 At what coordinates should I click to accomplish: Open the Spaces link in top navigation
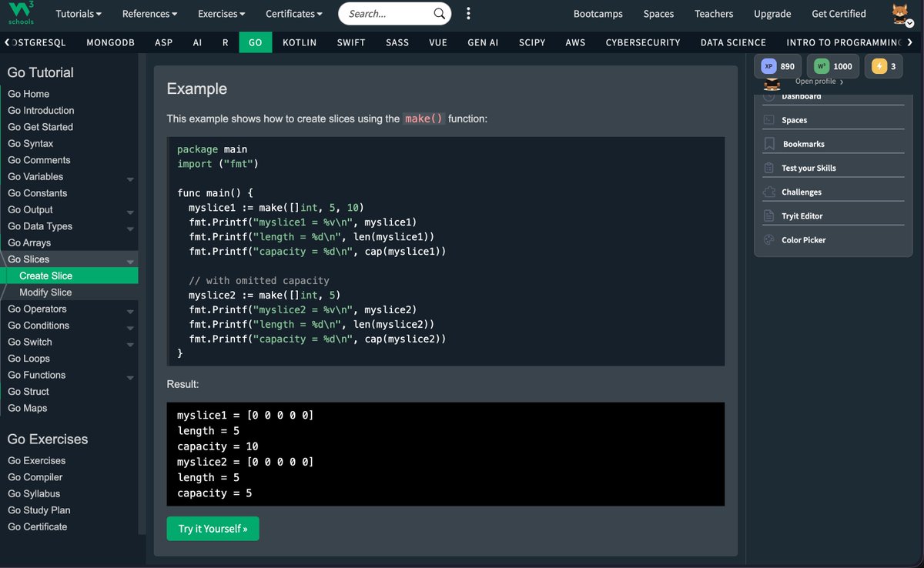click(x=658, y=14)
